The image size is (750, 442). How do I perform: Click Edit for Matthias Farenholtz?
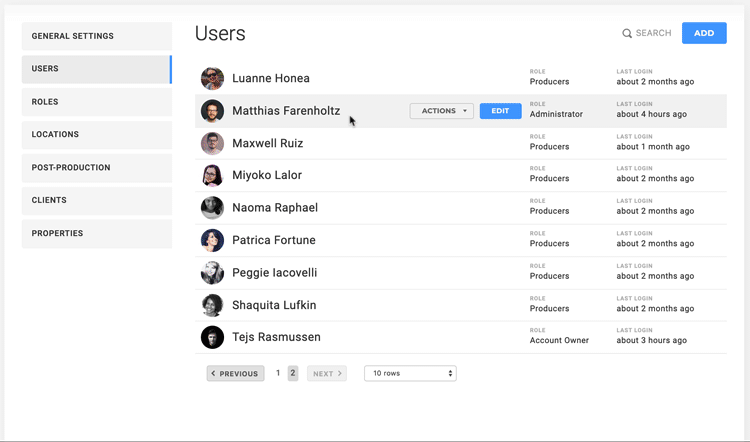500,111
